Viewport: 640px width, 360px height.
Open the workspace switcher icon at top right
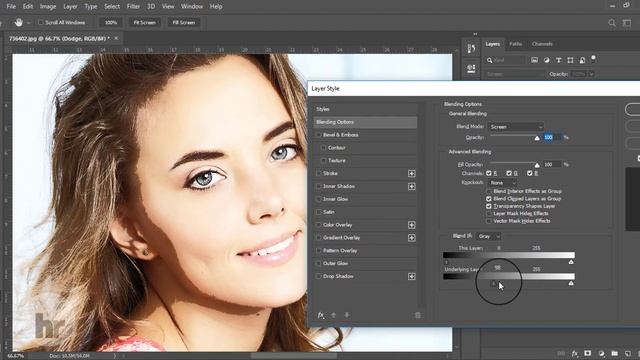pos(627,23)
